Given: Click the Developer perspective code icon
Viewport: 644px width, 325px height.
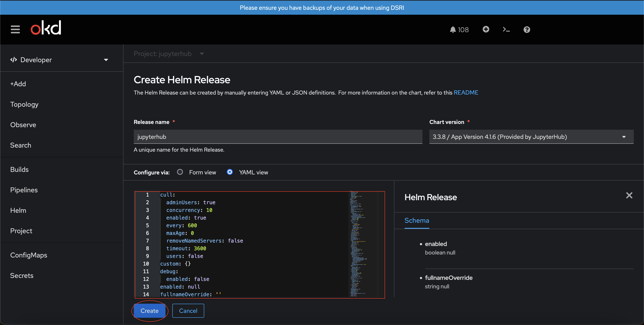Looking at the screenshot, I should pos(13,59).
